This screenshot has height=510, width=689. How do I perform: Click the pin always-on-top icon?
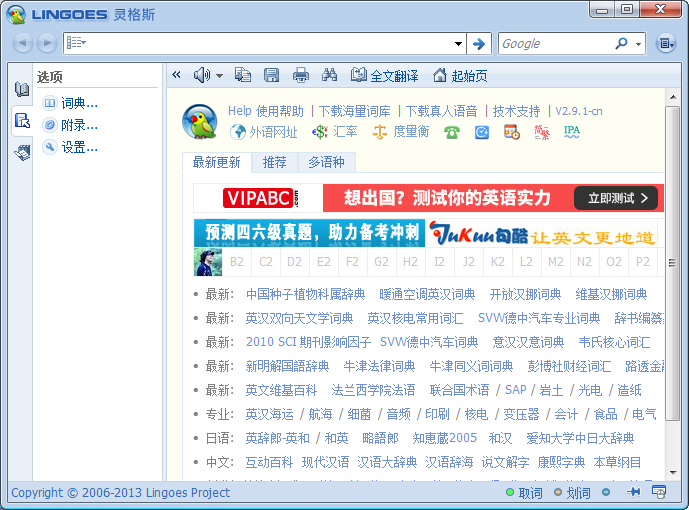pyautogui.click(x=633, y=492)
